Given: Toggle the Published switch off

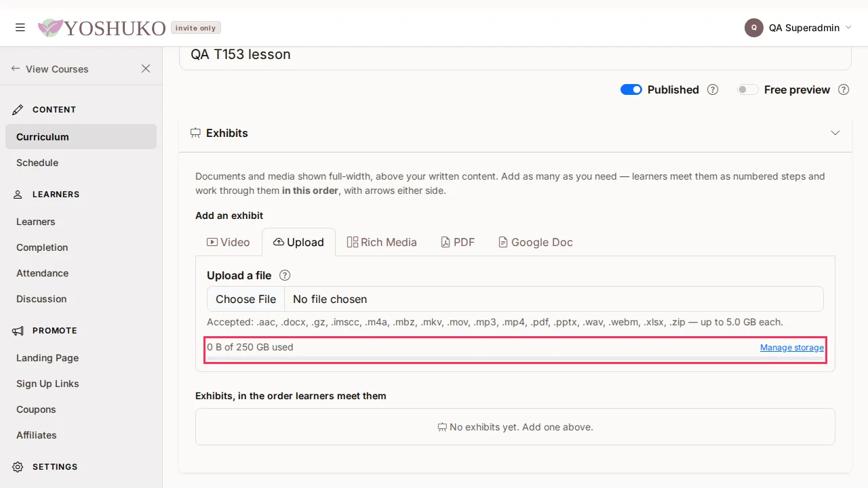Looking at the screenshot, I should [x=631, y=89].
